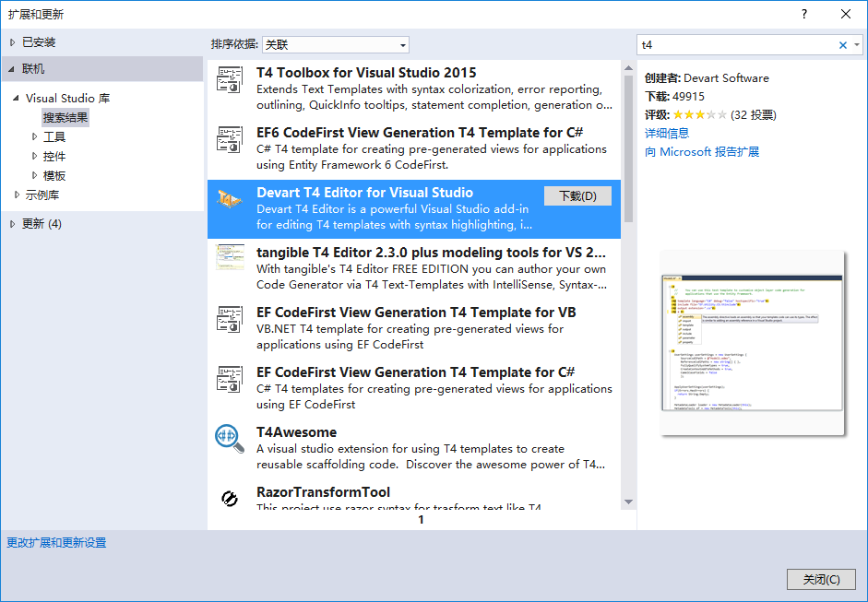Expand the 已安装 category

[12, 42]
